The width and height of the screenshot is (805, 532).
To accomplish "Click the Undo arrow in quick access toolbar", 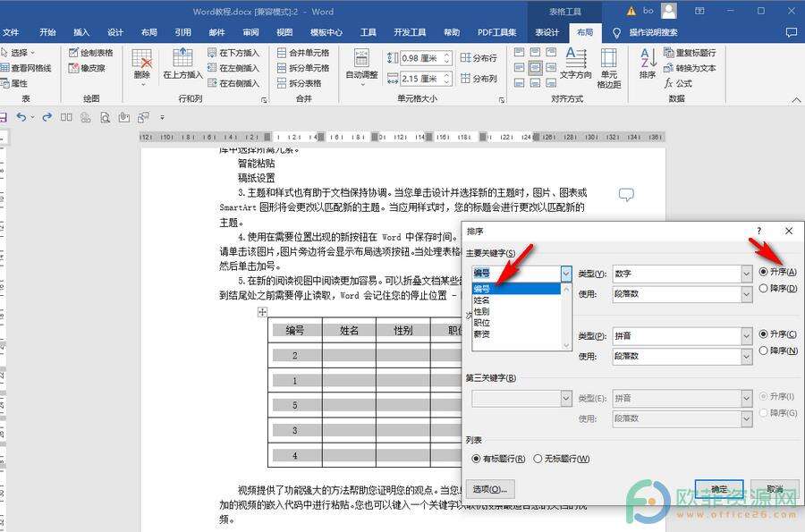I will pyautogui.click(x=21, y=117).
